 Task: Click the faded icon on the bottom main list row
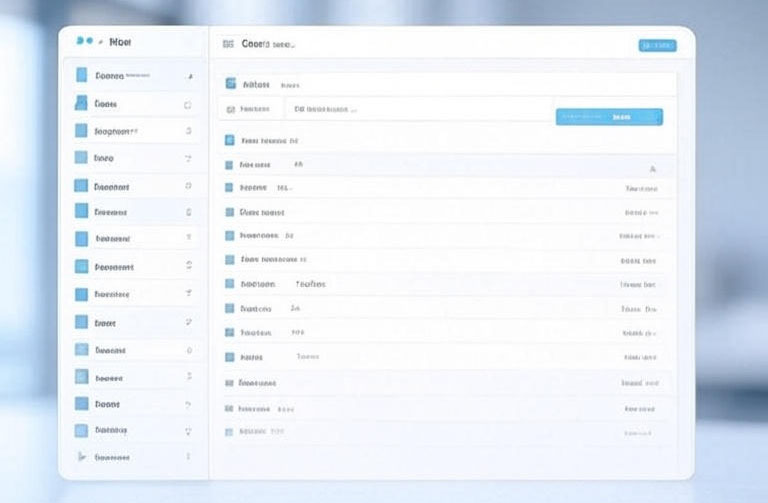[x=229, y=432]
